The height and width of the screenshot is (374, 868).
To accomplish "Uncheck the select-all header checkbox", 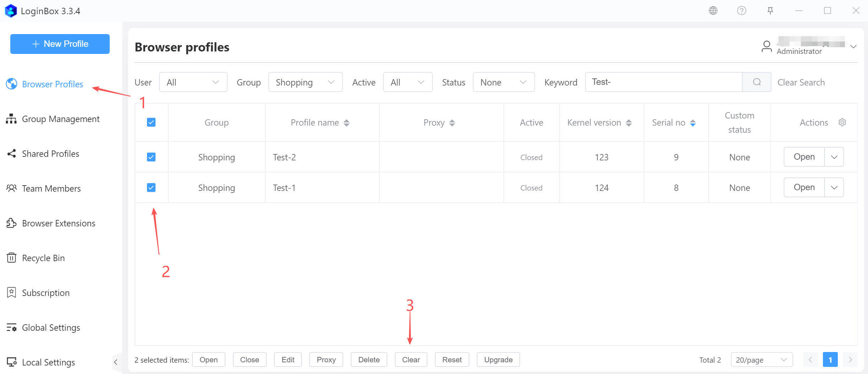I will 151,122.
